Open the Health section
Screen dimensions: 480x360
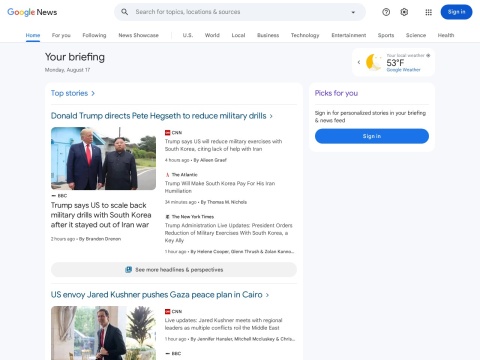pyautogui.click(x=446, y=35)
